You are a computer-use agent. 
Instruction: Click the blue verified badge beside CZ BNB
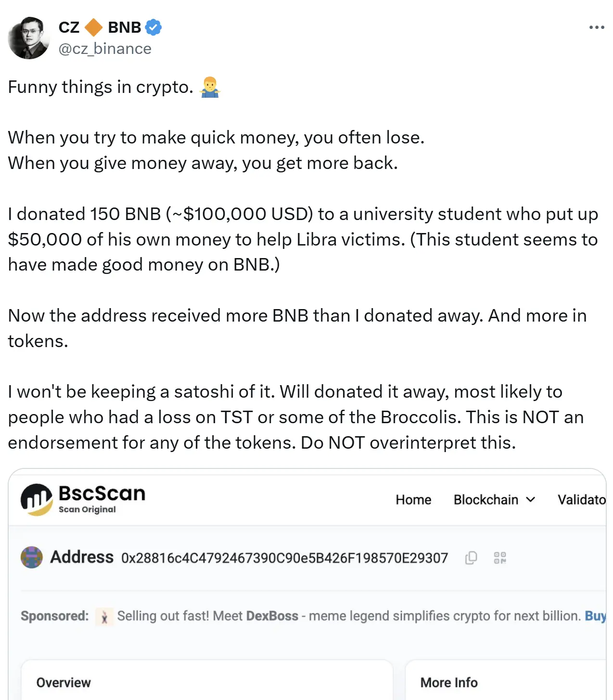tap(152, 27)
